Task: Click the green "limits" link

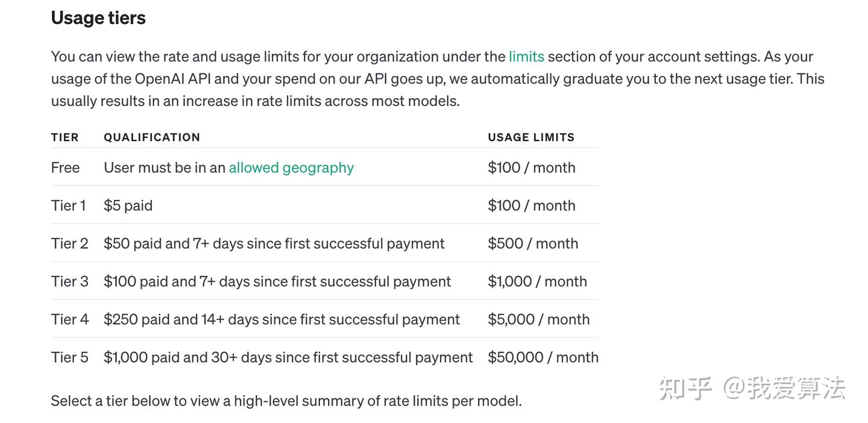Action: coord(526,57)
